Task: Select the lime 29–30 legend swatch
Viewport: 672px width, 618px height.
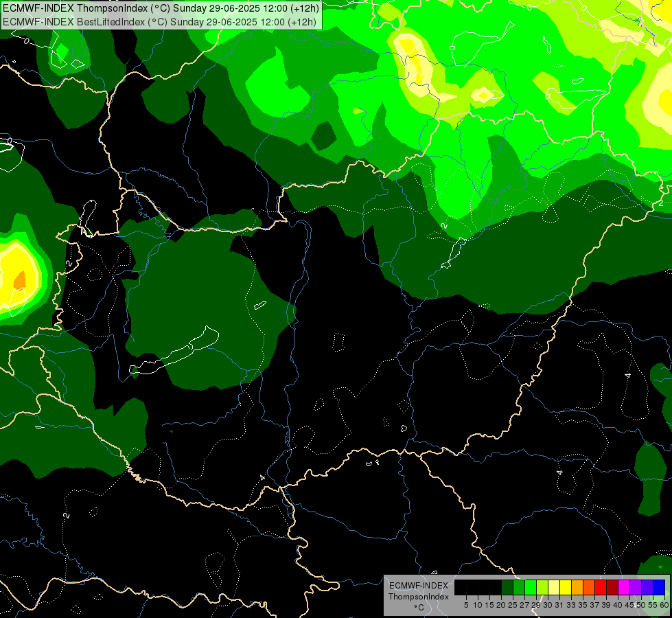Action: [542, 587]
